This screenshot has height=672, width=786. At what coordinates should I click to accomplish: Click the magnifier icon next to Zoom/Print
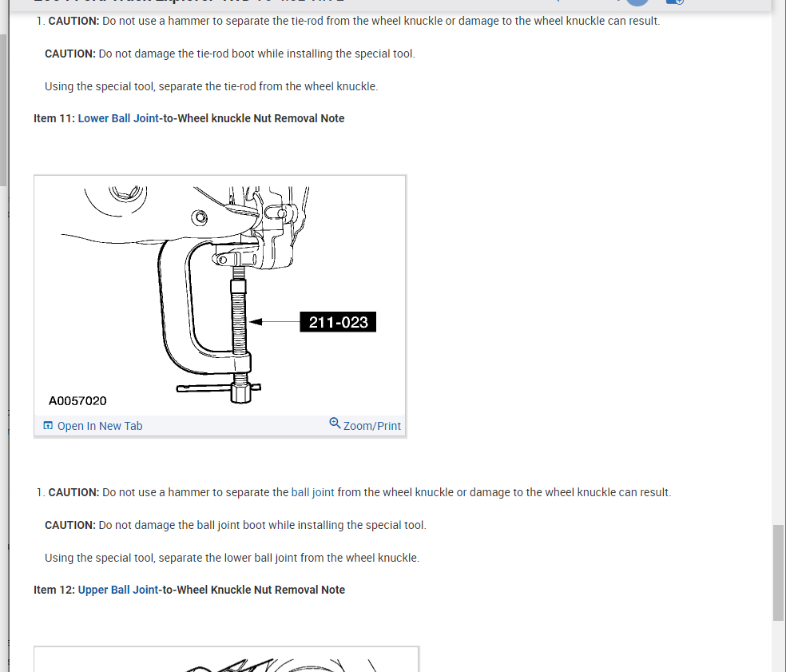tap(335, 423)
